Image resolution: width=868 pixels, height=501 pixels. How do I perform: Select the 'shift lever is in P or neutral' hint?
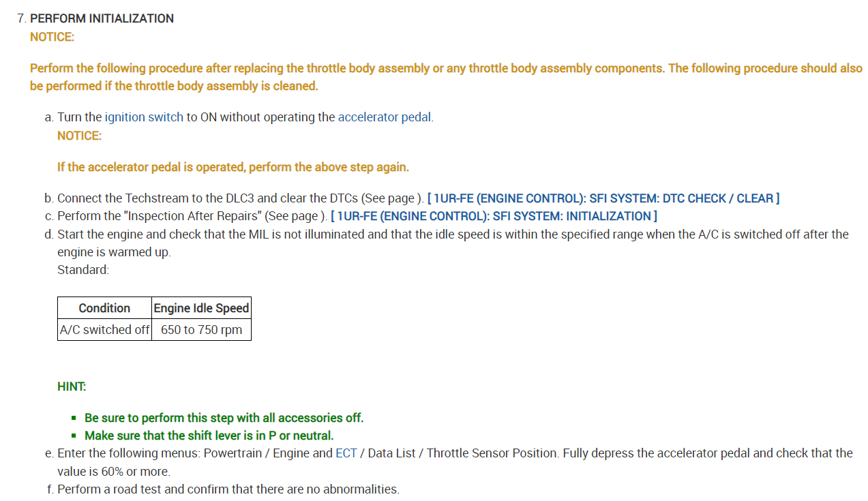coord(209,436)
